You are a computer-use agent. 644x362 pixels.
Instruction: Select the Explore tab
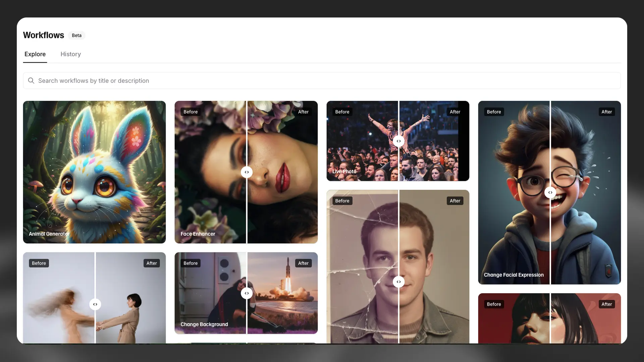coord(35,54)
